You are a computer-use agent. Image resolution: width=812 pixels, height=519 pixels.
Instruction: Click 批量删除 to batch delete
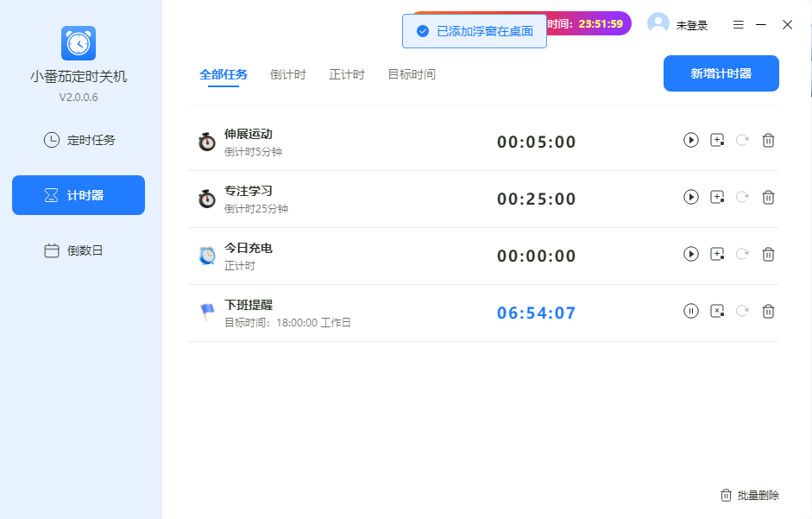pos(750,495)
